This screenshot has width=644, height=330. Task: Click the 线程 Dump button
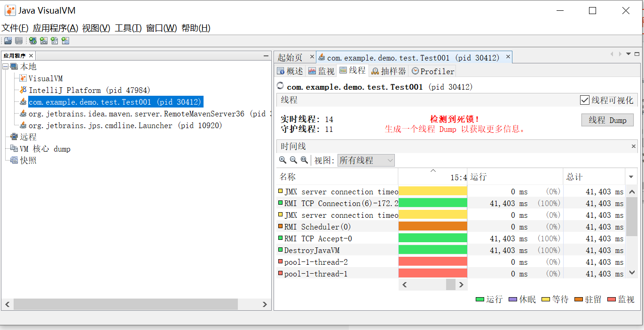tap(607, 120)
